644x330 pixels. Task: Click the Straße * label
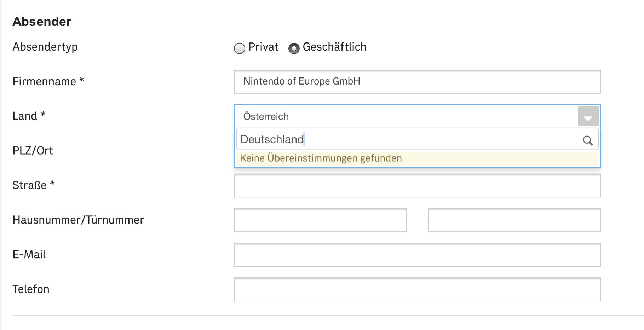click(34, 185)
